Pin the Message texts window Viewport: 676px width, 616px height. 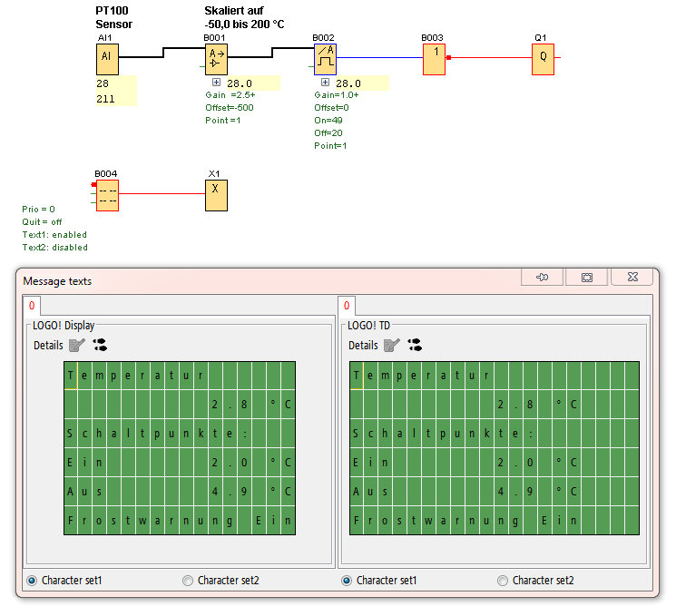543,278
